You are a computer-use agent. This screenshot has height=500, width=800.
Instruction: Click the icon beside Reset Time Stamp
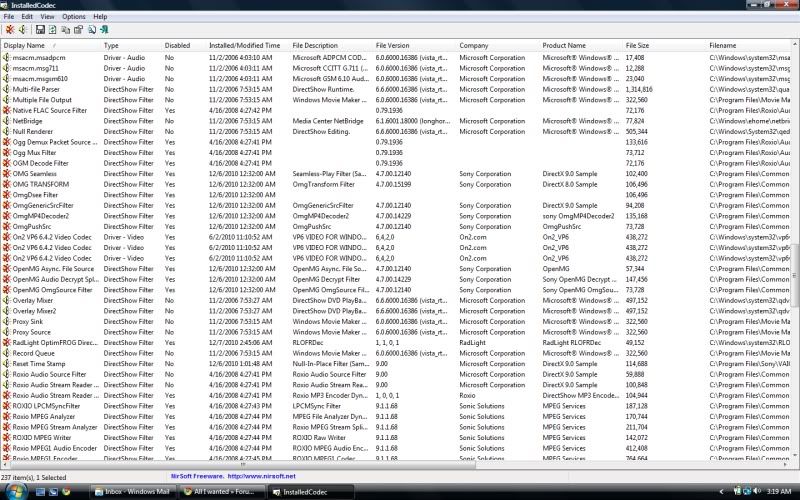[7, 364]
